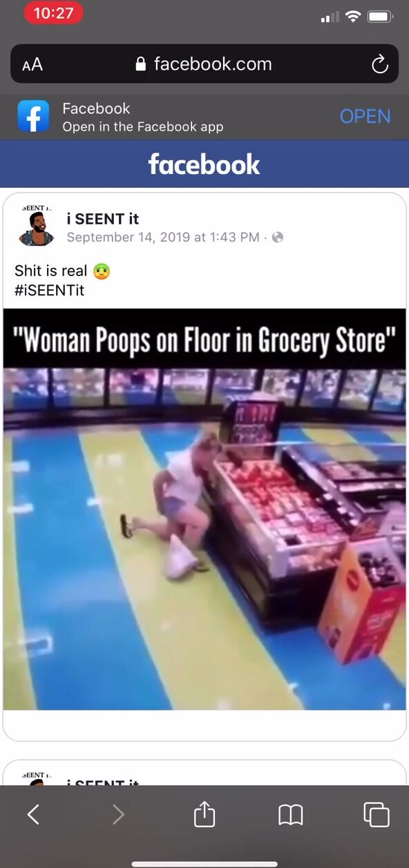Tap the public globe privacy icon
The width and height of the screenshot is (409, 868).
click(x=278, y=238)
